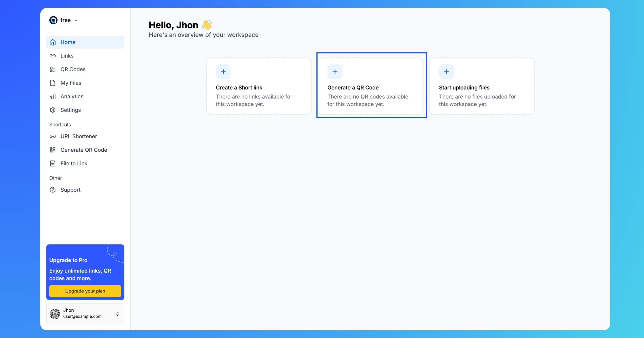This screenshot has width=644, height=338.
Task: Click the user avatar profile thumbnail
Action: (x=55, y=313)
